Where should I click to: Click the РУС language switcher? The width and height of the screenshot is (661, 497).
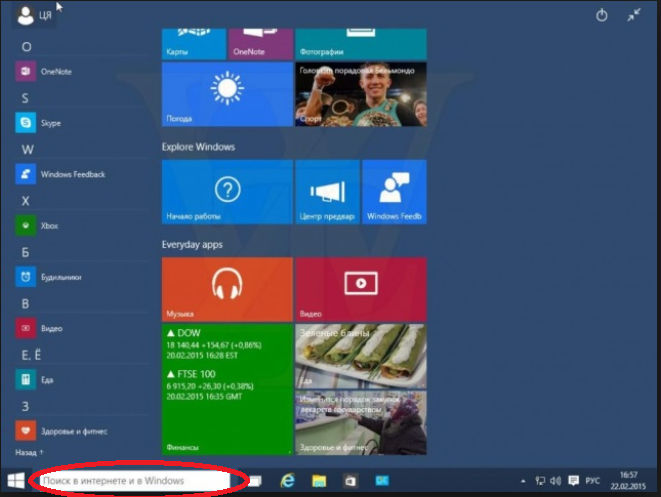coord(590,481)
